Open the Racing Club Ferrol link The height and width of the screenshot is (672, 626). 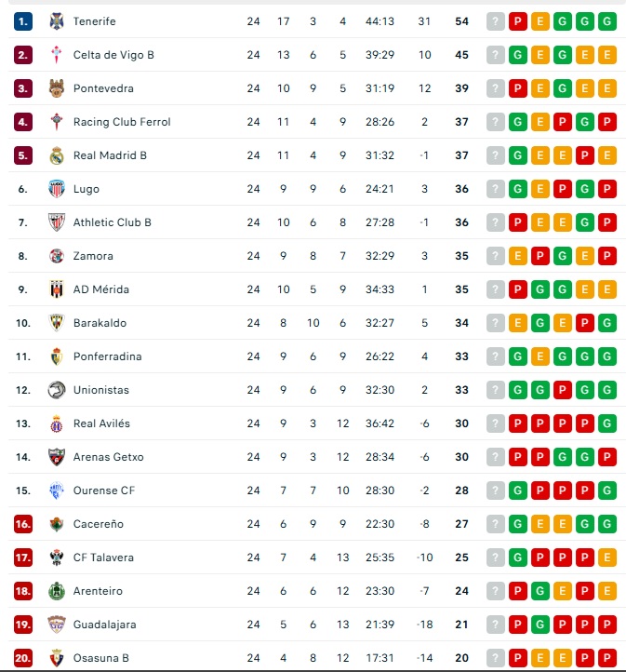pos(122,122)
